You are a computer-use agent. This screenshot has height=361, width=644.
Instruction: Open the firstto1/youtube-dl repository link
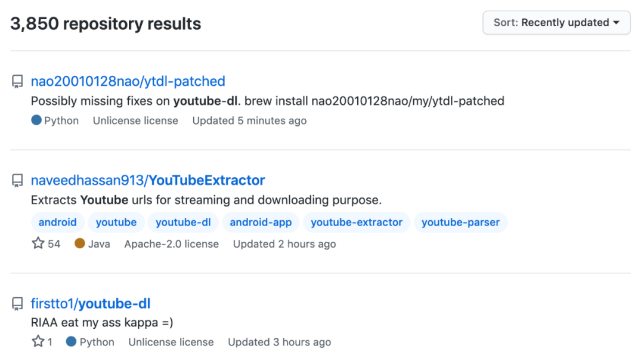91,304
